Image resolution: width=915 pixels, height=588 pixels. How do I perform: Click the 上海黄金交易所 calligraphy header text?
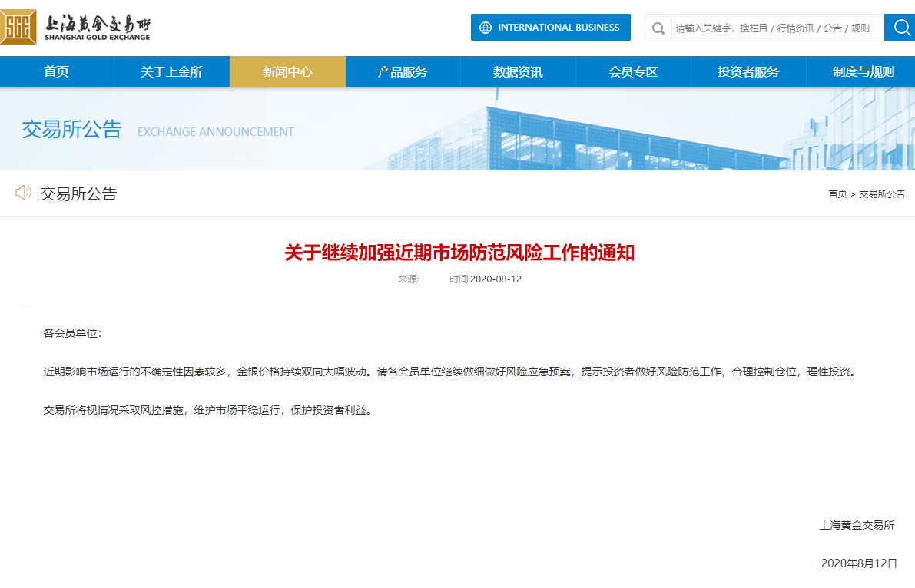click(100, 21)
